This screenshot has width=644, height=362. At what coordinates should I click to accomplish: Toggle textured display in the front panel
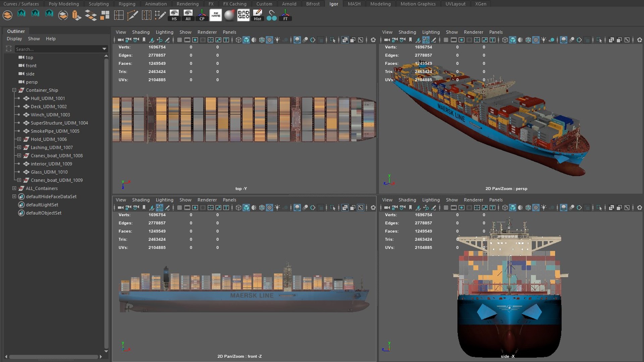click(269, 208)
